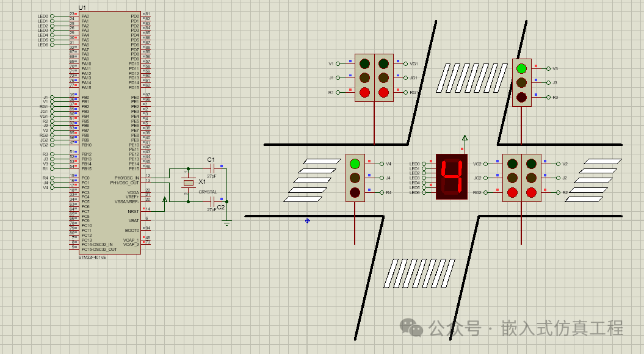
Task: Click the blue origin crosshair marker
Action: (307, 221)
